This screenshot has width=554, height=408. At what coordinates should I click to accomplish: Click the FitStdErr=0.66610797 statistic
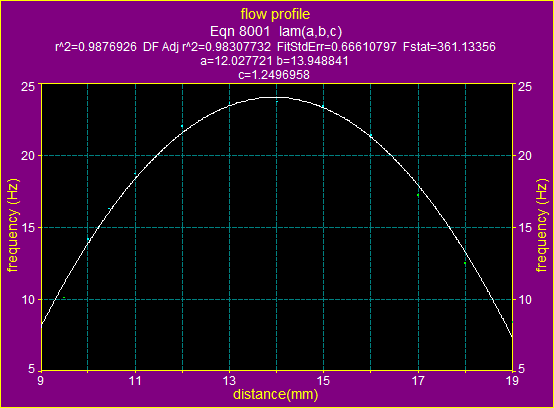pyautogui.click(x=337, y=47)
